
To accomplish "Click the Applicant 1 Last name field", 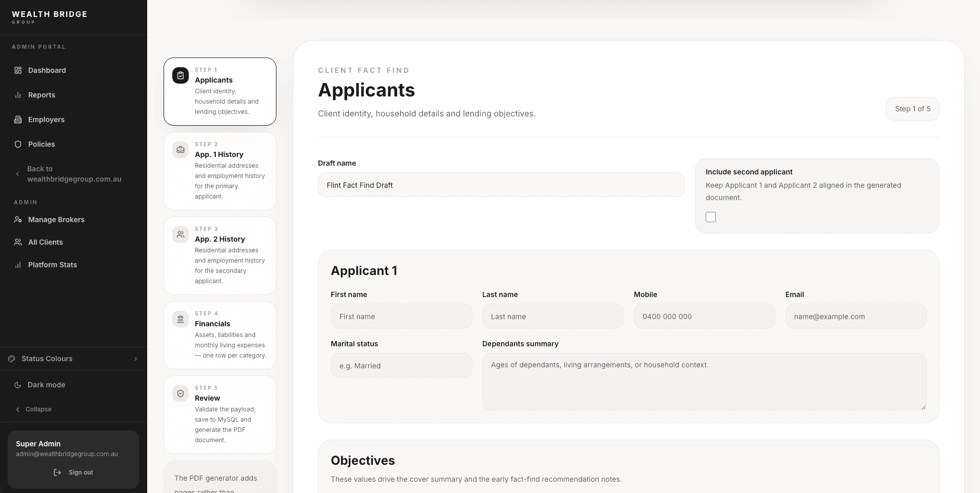I will point(553,316).
